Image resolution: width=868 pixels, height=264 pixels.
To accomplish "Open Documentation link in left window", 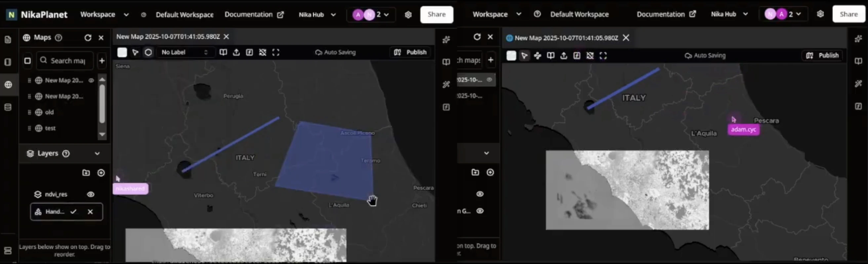I will pyautogui.click(x=254, y=15).
